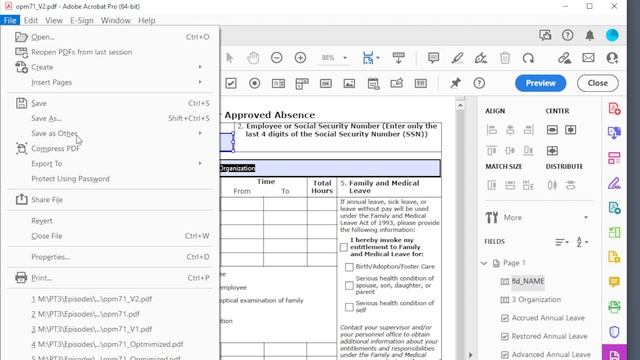
Task: Open form help question icon
Action: 479,83
